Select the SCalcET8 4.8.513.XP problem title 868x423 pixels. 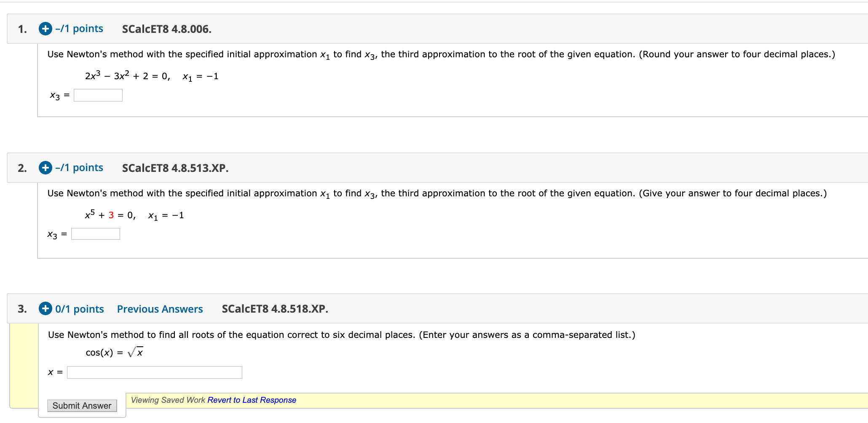click(x=175, y=168)
